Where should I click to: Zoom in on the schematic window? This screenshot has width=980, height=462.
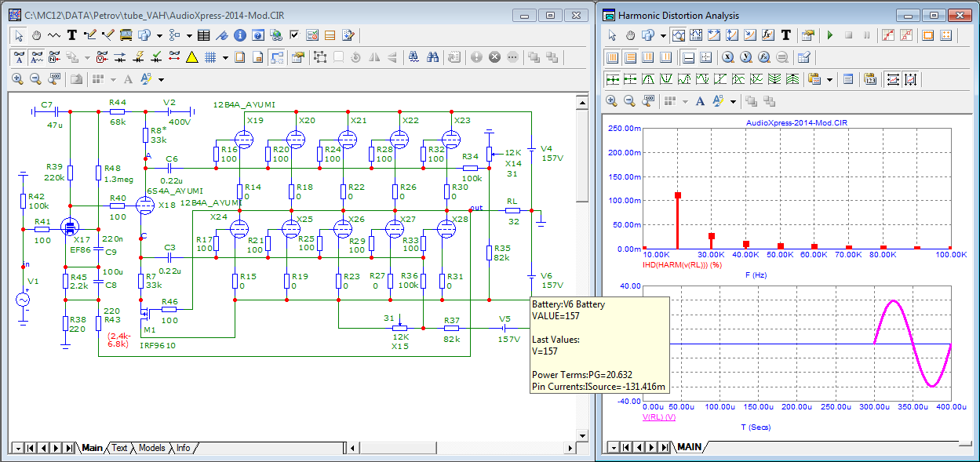coord(17,79)
